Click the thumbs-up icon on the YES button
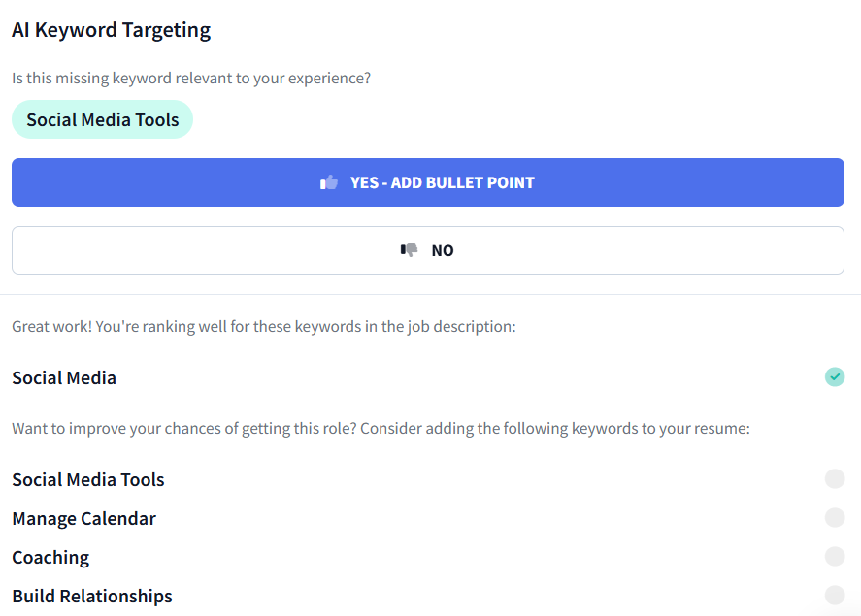 (328, 181)
